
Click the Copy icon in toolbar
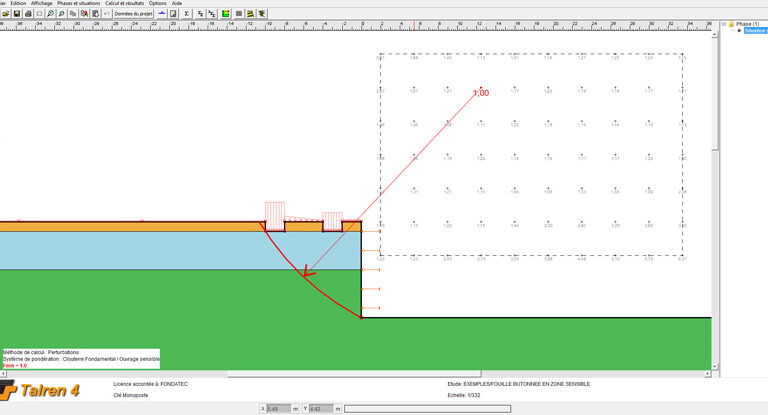[73, 14]
